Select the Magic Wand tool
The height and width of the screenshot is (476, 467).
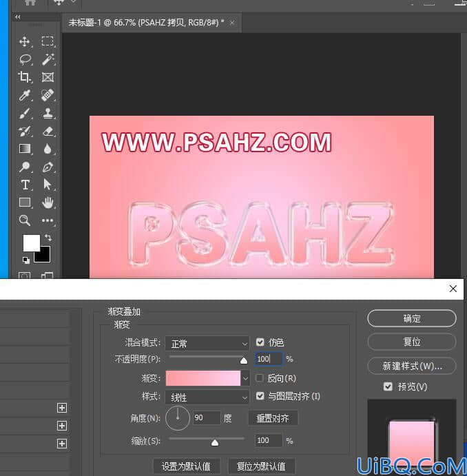pos(48,59)
